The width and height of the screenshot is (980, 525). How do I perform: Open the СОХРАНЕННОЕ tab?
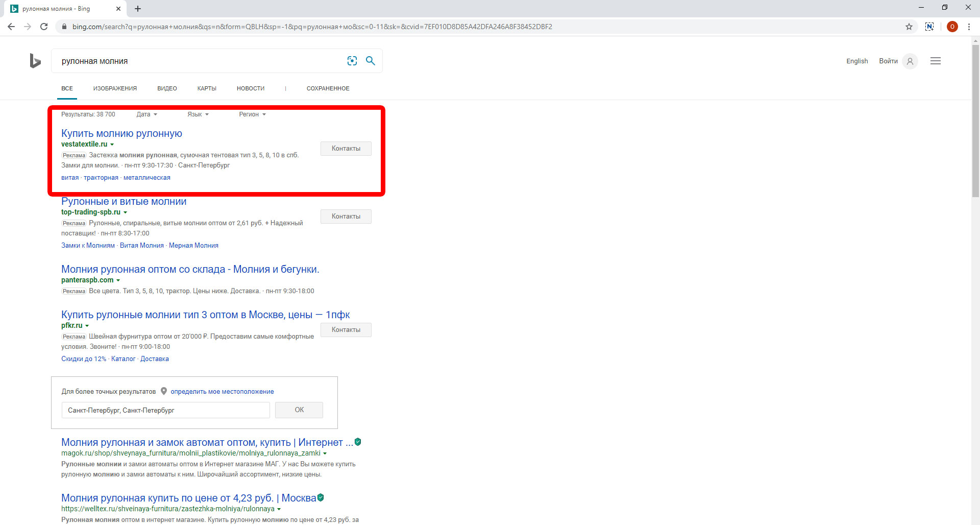click(328, 88)
